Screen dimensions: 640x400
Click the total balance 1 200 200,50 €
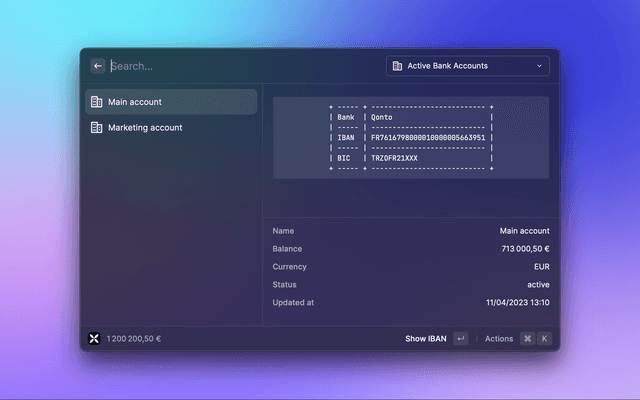(134, 339)
